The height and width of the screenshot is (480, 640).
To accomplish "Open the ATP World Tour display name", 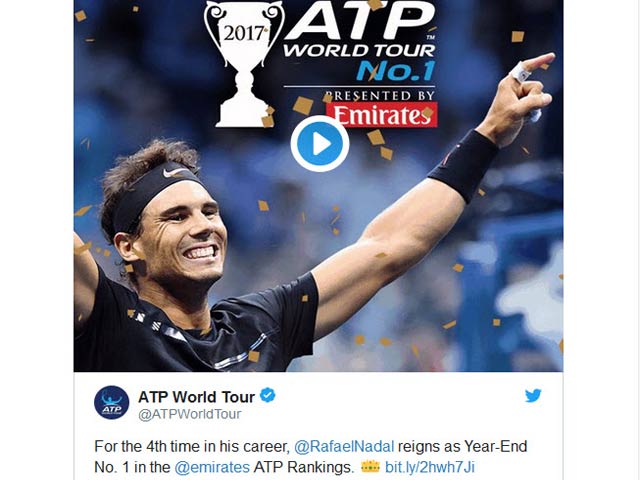I will [x=196, y=396].
